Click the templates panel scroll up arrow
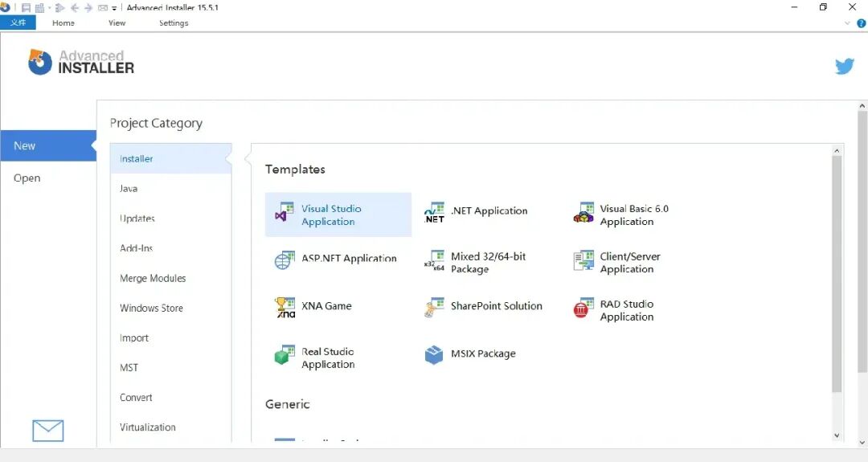868x462 pixels. click(x=837, y=150)
